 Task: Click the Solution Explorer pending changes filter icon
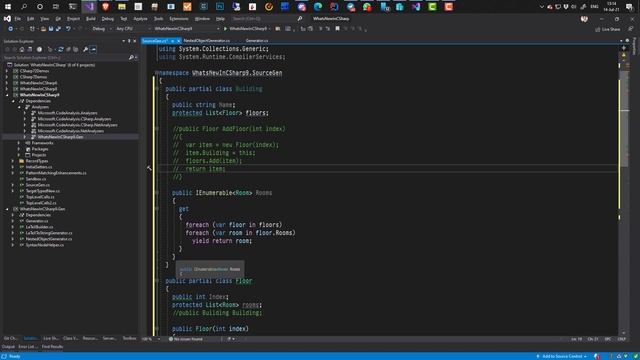point(39,49)
